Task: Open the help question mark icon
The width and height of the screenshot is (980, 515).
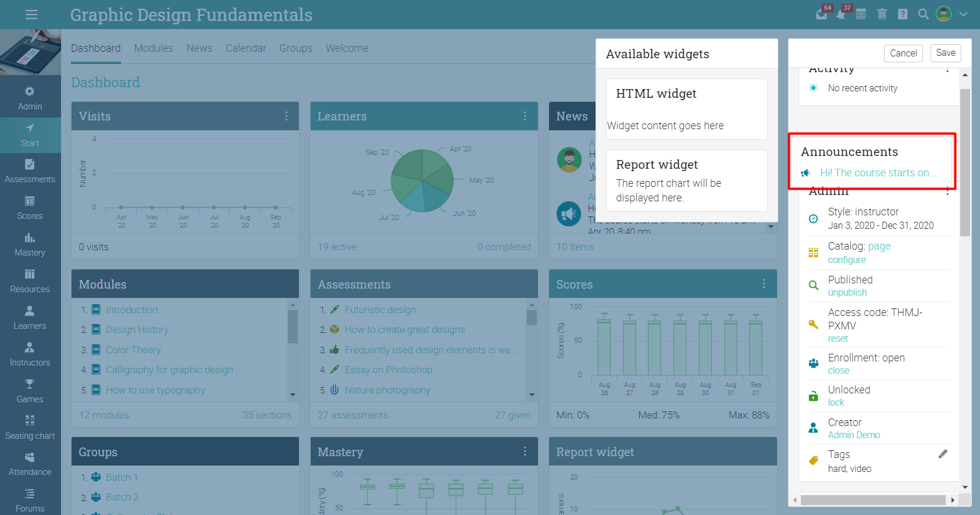Action: pyautogui.click(x=903, y=14)
